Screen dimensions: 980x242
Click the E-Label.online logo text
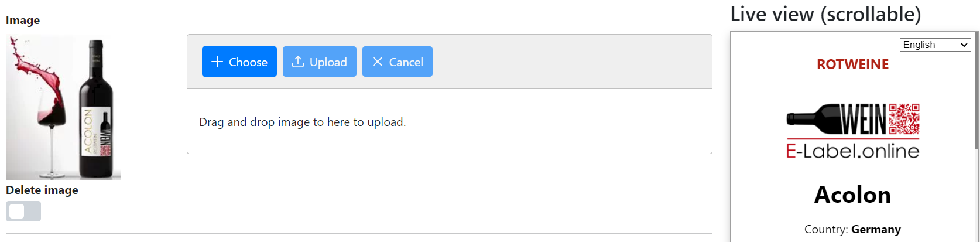(852, 151)
